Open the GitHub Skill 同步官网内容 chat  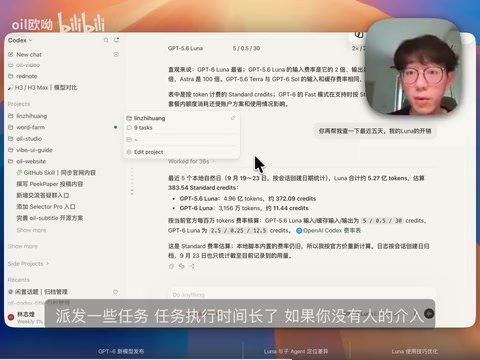pyautogui.click(x=56, y=173)
